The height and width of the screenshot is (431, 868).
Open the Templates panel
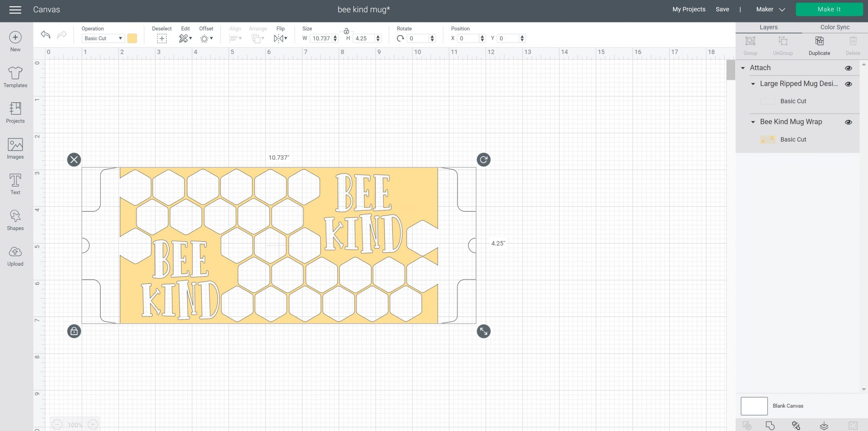15,77
